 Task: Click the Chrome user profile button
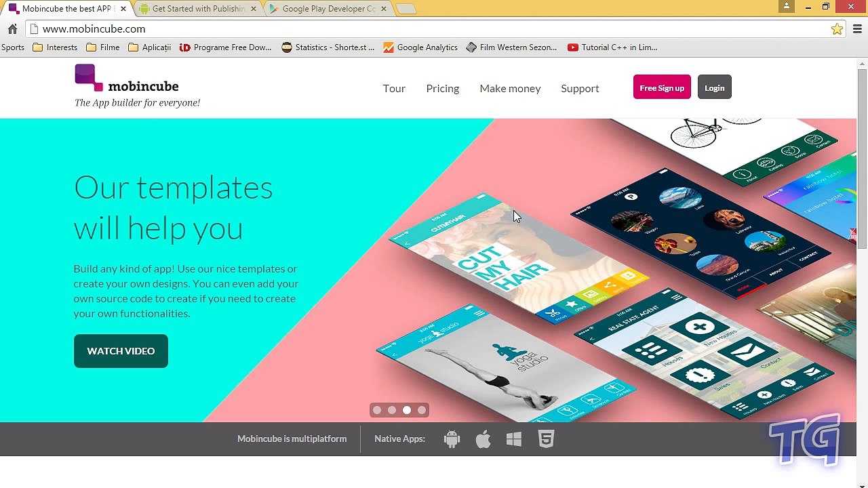(787, 7)
